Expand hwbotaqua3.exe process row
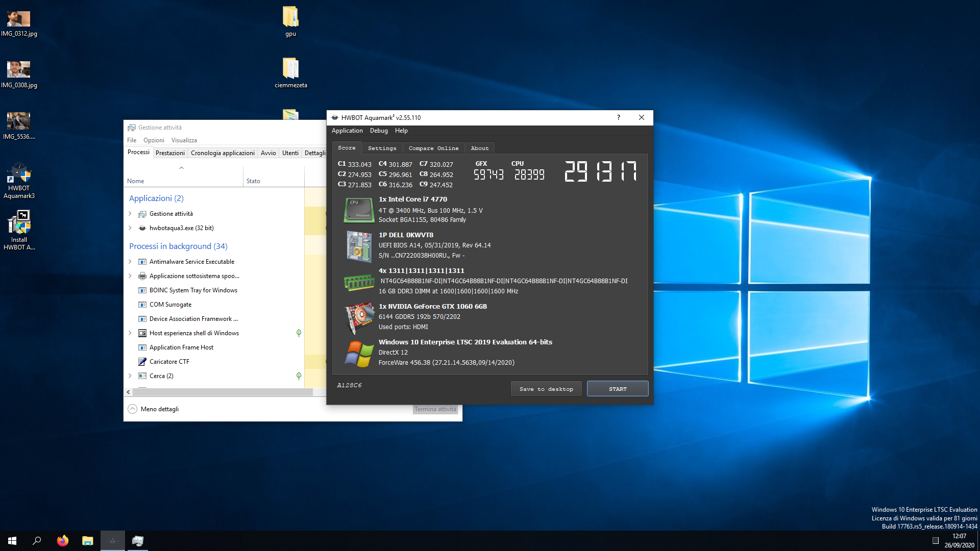Viewport: 980px width, 551px height. point(130,228)
